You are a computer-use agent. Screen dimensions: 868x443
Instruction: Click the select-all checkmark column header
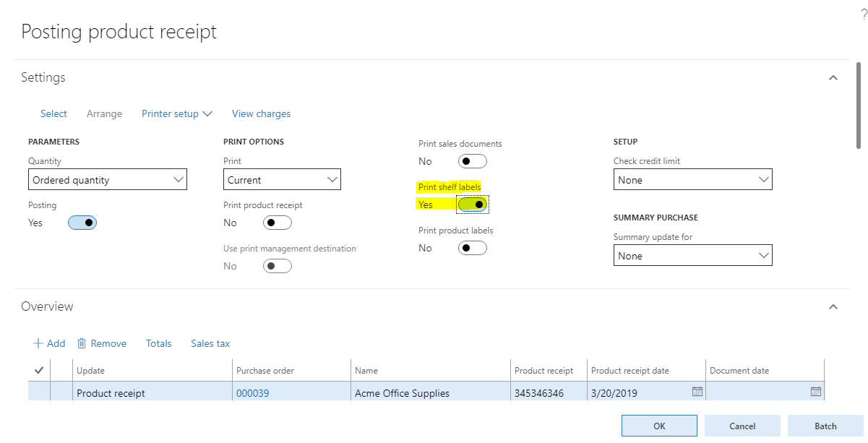pyautogui.click(x=39, y=370)
